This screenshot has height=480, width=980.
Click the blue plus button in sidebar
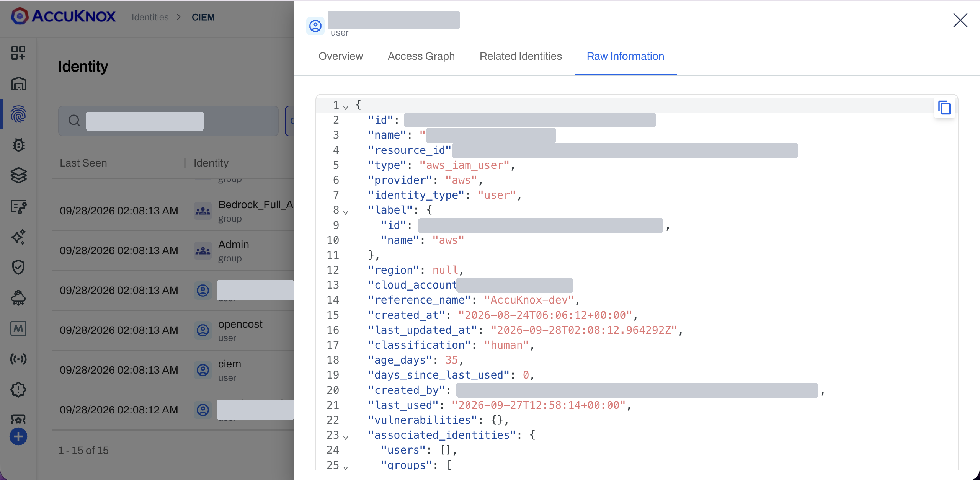[x=18, y=436]
